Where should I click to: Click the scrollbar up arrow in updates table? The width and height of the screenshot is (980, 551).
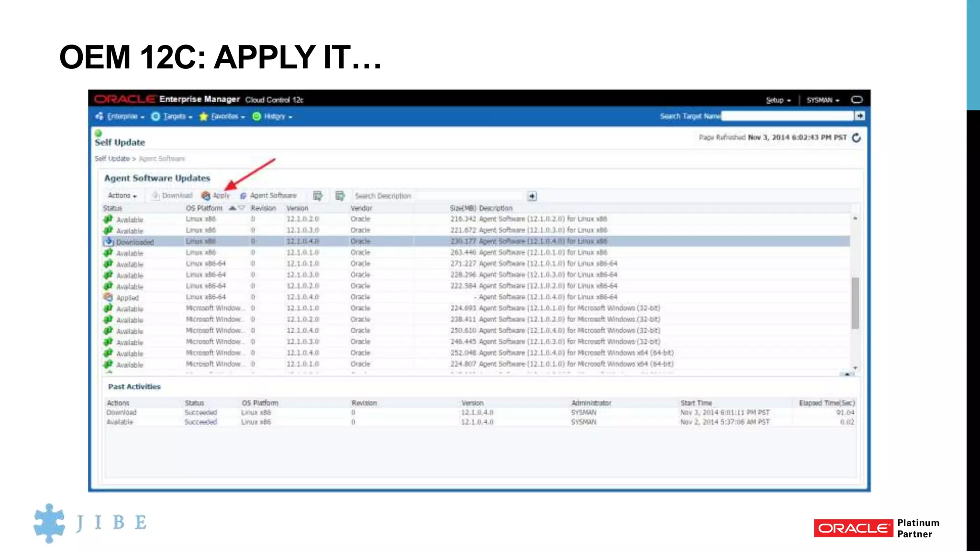[855, 218]
